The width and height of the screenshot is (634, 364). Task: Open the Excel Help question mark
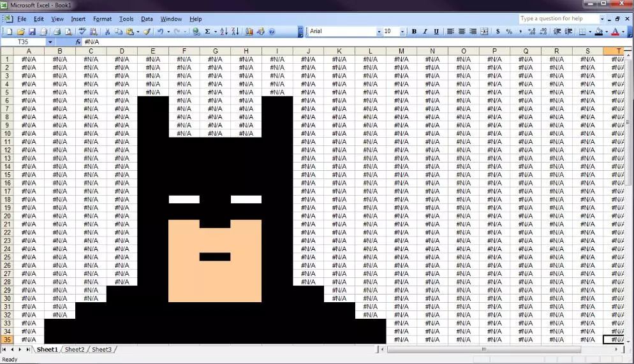point(272,31)
